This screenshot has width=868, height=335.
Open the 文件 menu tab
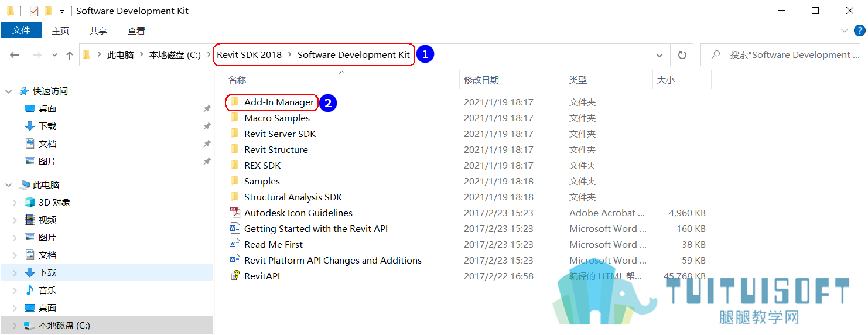(21, 30)
